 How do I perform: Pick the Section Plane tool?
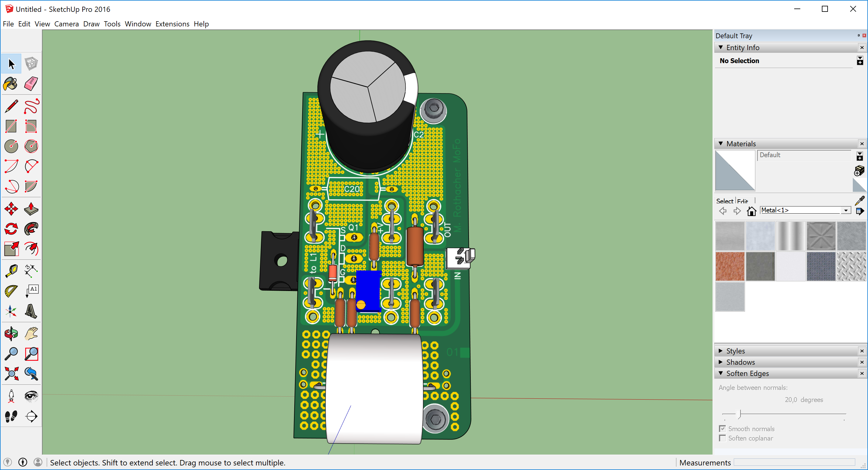31,417
